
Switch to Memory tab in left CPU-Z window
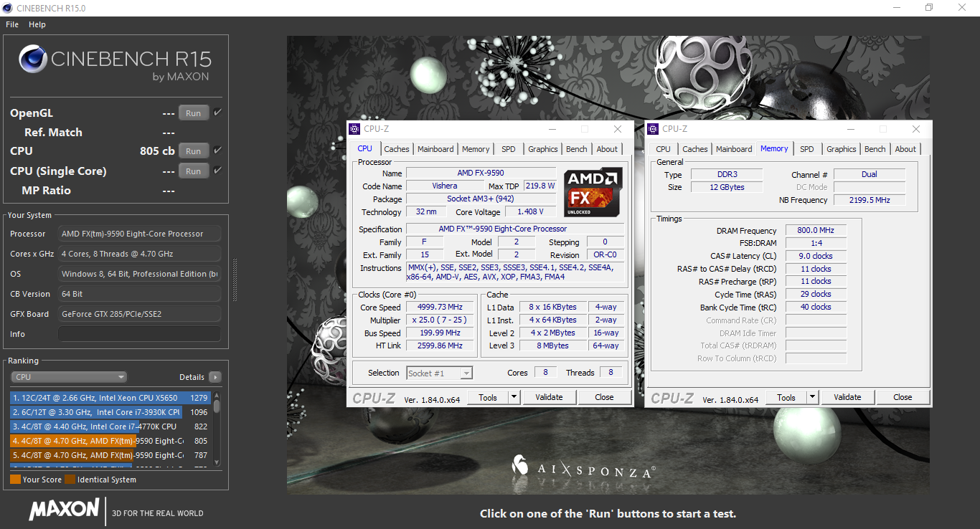pos(476,149)
